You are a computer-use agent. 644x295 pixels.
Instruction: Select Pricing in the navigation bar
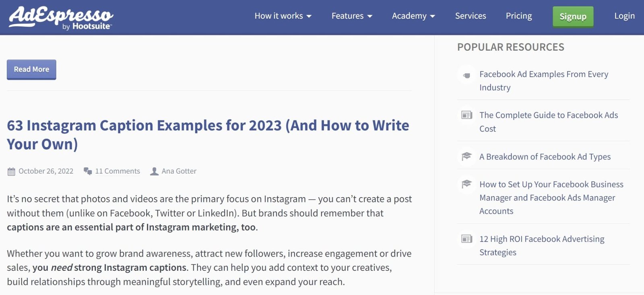pos(518,16)
